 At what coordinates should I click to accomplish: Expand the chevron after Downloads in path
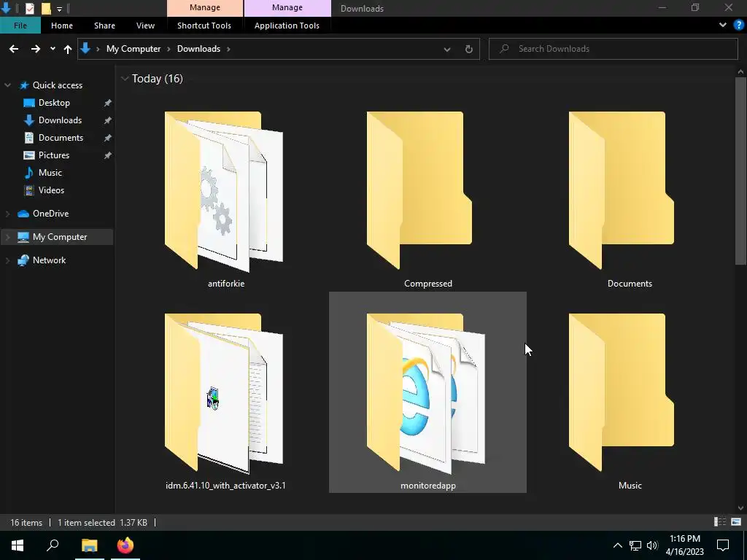[228, 49]
